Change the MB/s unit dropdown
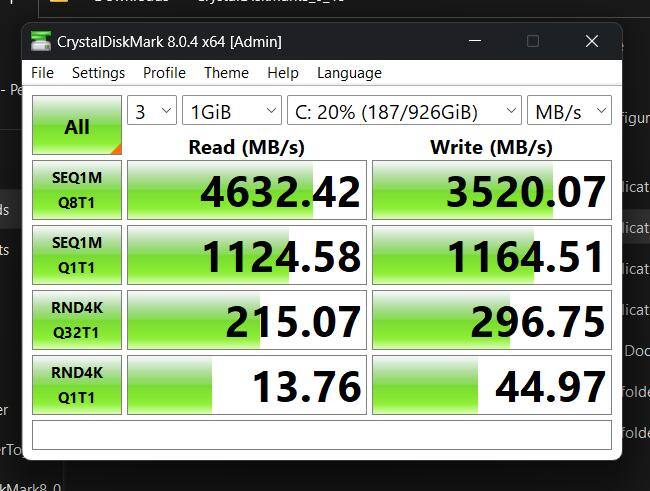 coord(569,112)
